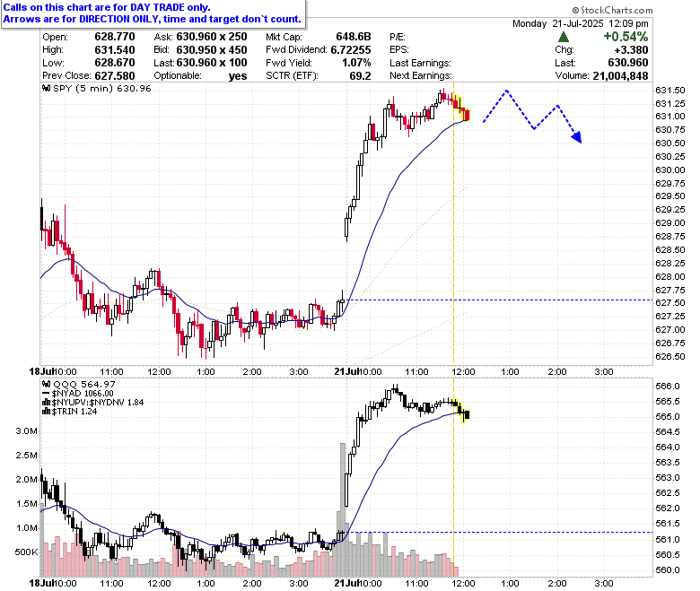Click the 21Jul label on SPY axis
Screen dimensions: 700x591
(x=346, y=371)
